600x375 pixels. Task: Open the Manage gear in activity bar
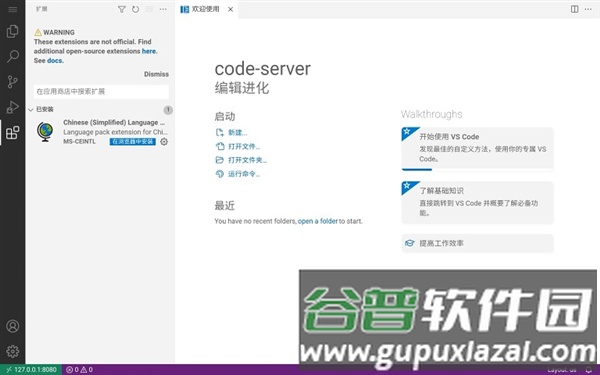click(x=13, y=351)
